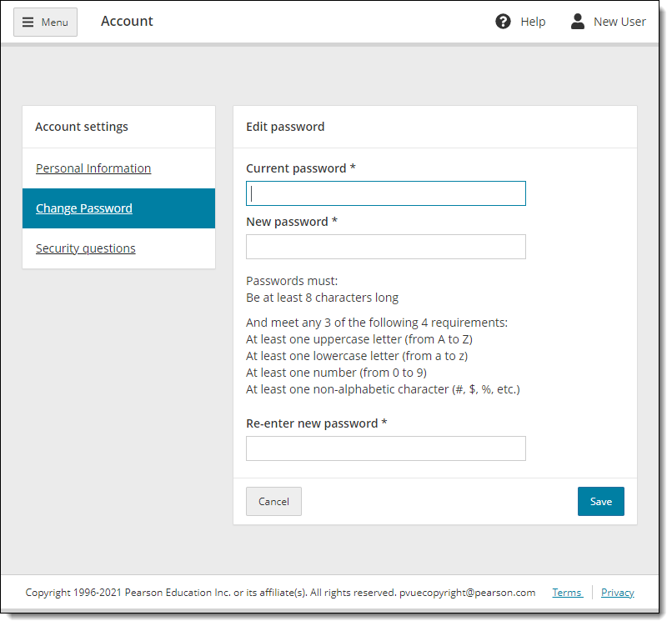Image resolution: width=672 pixels, height=626 pixels.
Task: Click 'At least one lowercase letter' requirement
Action: [x=357, y=356]
